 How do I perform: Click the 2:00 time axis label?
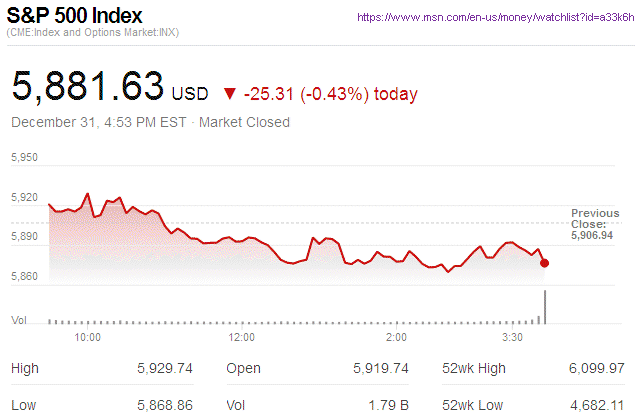396,338
